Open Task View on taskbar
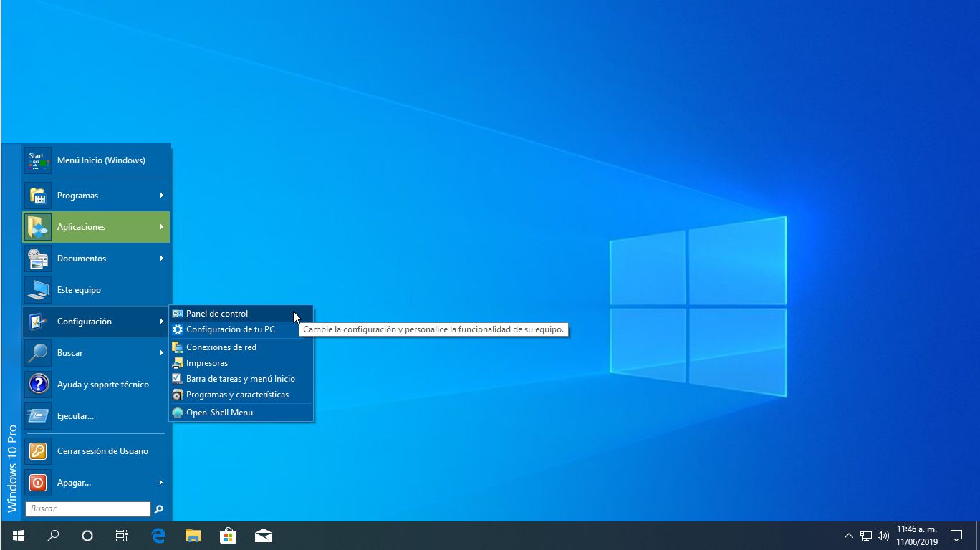 pos(122,536)
